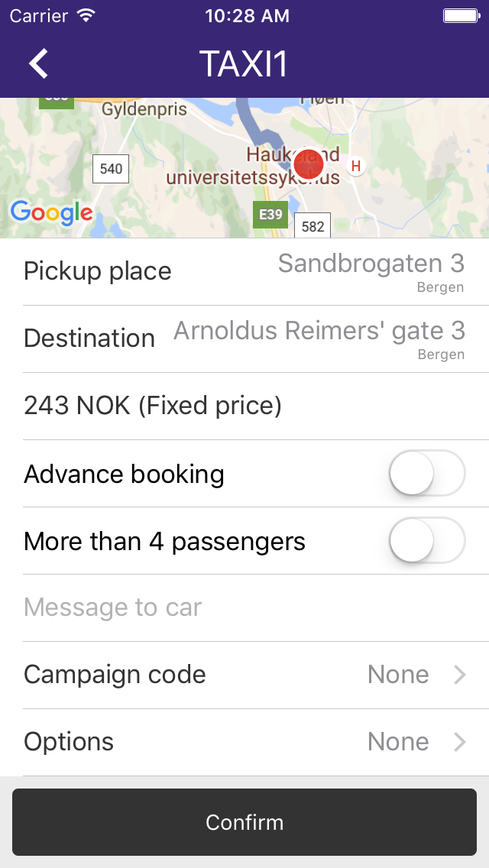This screenshot has height=868, width=489.
Task: Tap the E39 road sign on map
Action: [270, 215]
